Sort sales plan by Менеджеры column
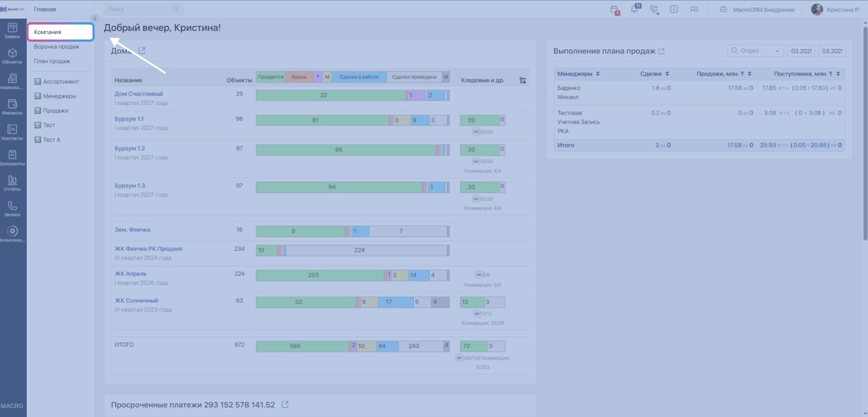 (578, 74)
